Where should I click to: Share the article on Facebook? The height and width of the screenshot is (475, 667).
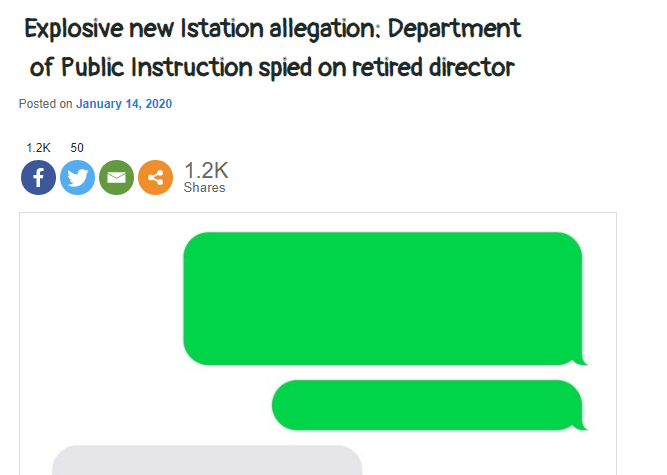pos(38,178)
